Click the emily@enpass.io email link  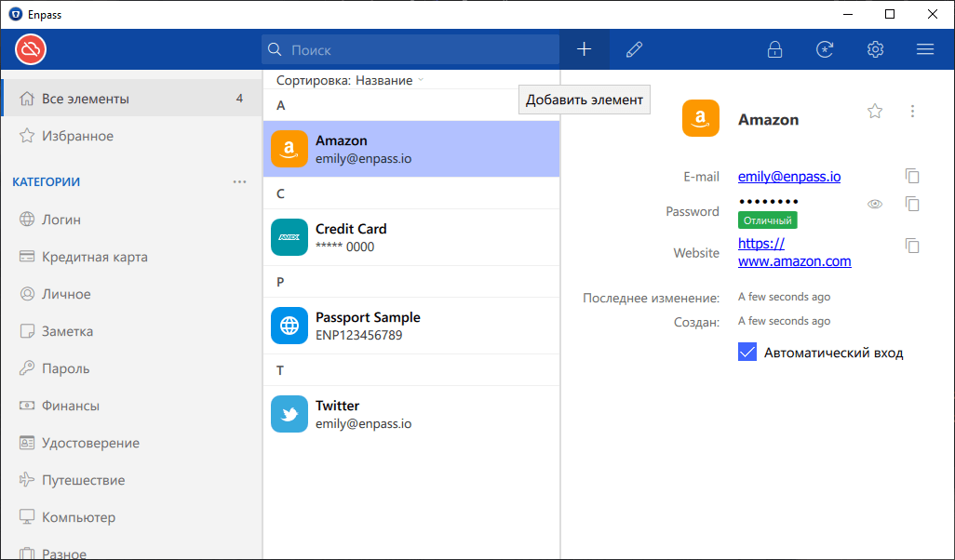(789, 177)
